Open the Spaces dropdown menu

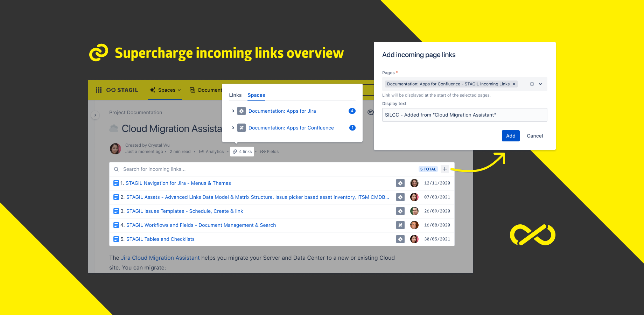(x=165, y=90)
